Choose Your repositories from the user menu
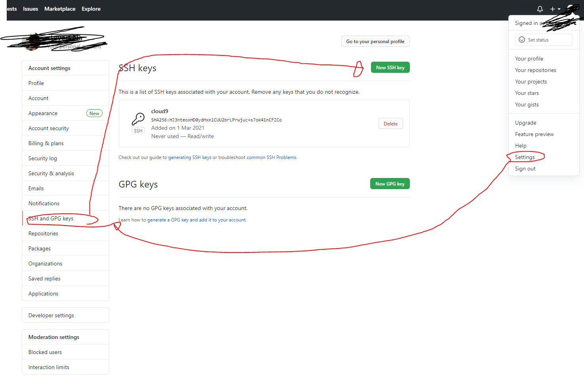Viewport: 584px width, 392px height. 544,70
